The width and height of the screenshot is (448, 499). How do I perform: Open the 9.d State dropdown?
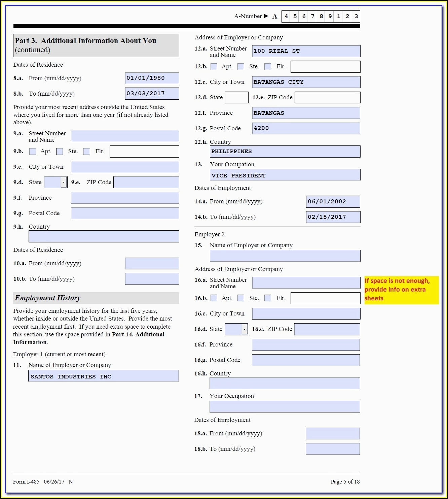pos(63,182)
